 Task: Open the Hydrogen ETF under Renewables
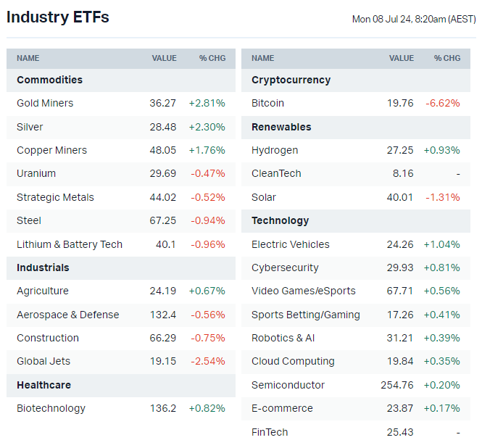275,150
